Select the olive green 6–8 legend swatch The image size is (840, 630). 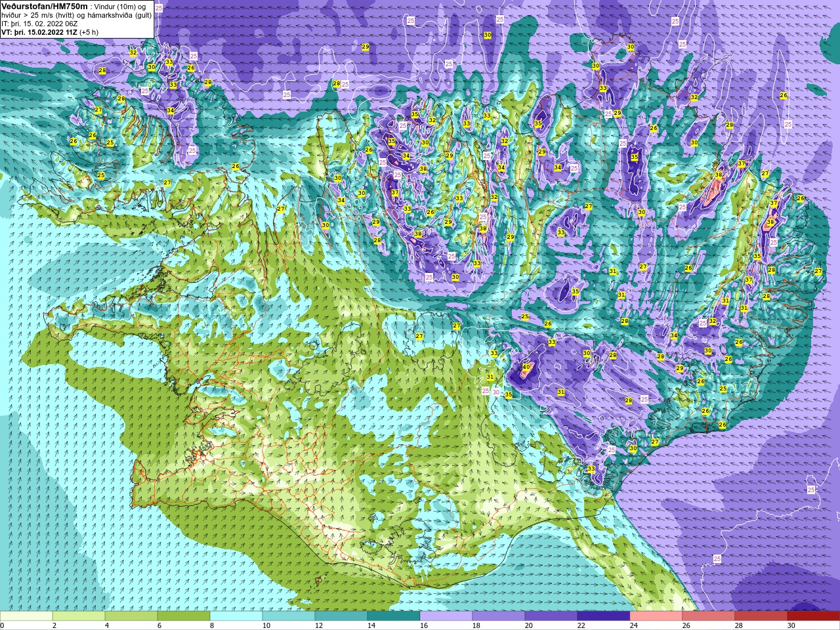point(184,616)
